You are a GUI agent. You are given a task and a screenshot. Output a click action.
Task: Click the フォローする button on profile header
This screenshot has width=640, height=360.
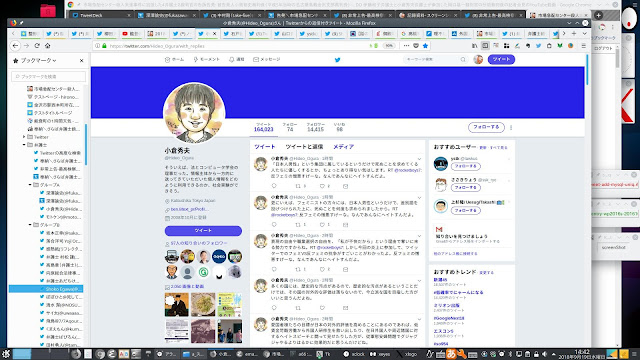coord(486,127)
